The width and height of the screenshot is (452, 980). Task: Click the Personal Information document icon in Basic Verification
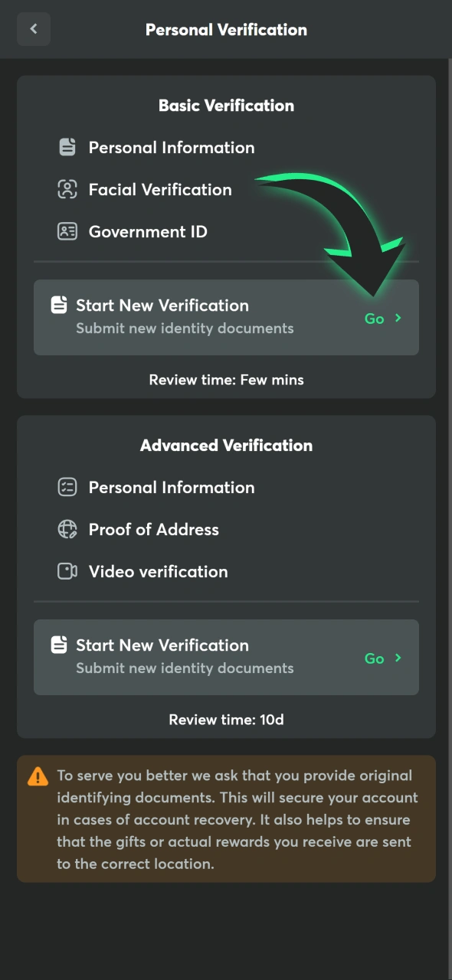click(67, 147)
